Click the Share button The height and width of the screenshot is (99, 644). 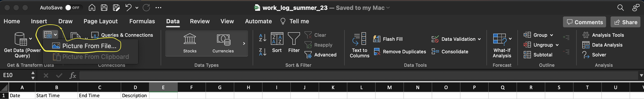click(626, 22)
